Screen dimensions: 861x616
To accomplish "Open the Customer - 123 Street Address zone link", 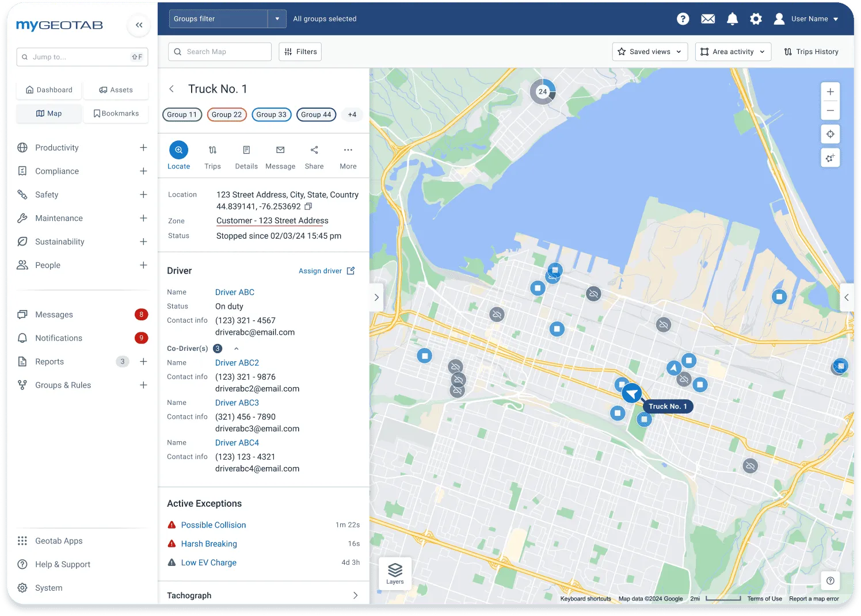I will [272, 220].
